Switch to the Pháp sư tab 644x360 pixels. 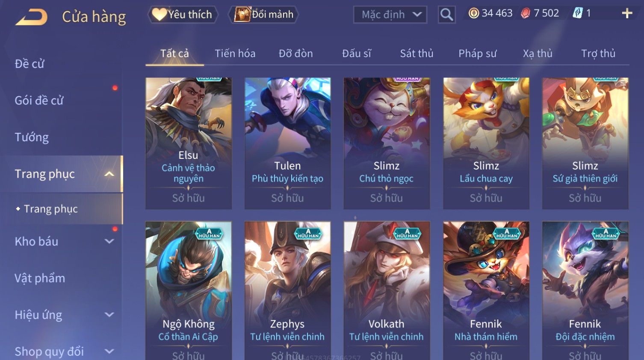pyautogui.click(x=477, y=54)
